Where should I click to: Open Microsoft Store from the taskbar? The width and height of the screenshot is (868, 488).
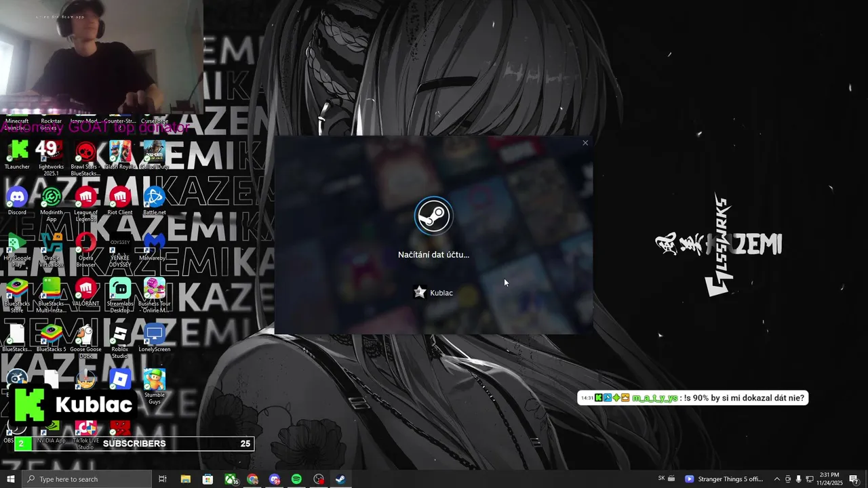(208, 479)
